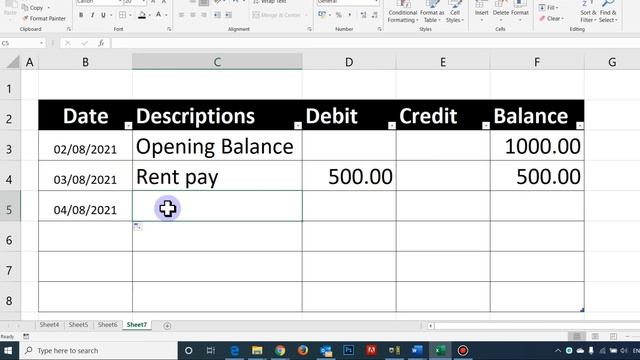
Task: Select the 'Rent pay' cell
Action: [x=217, y=176]
